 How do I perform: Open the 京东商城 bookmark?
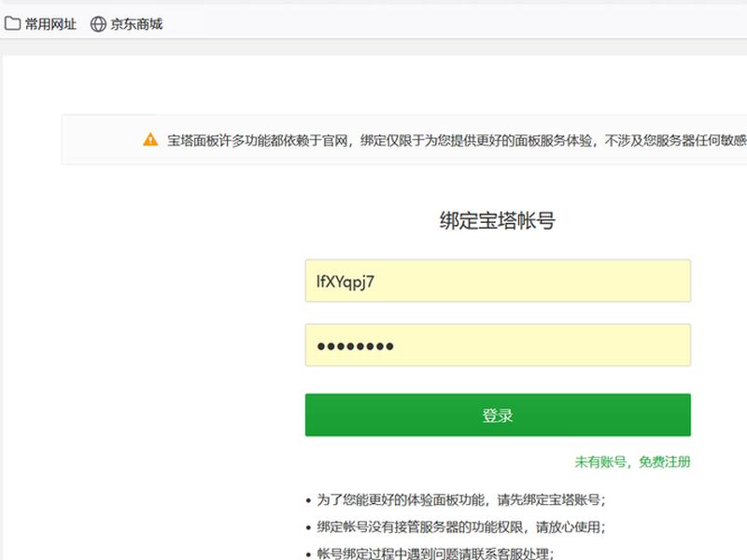click(127, 24)
